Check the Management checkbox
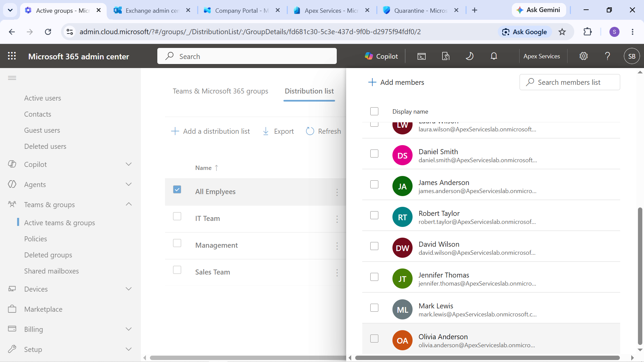The image size is (644, 362). (177, 243)
